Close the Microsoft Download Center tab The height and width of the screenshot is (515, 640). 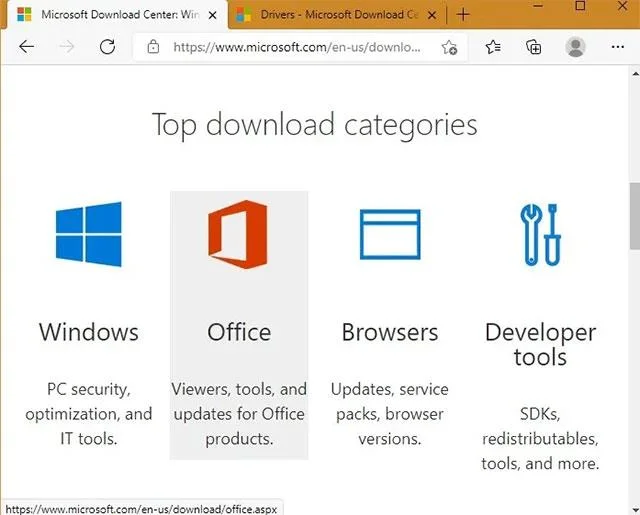[x=213, y=16]
